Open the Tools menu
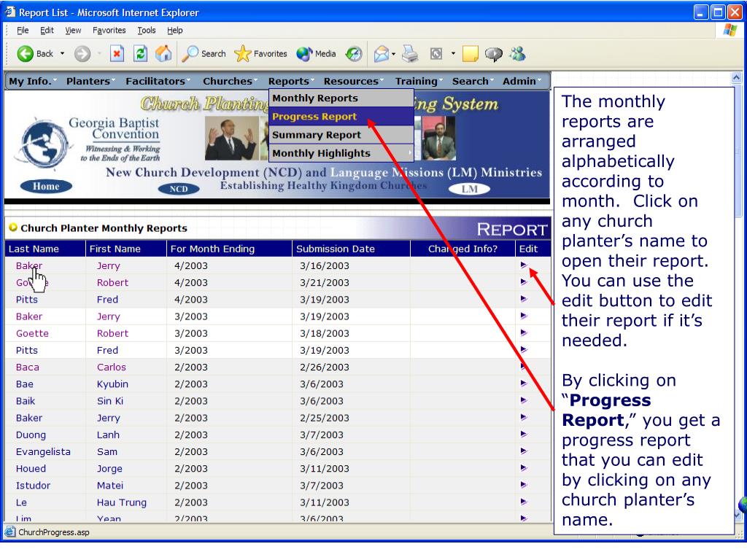This screenshot has width=747, height=560. (x=146, y=31)
